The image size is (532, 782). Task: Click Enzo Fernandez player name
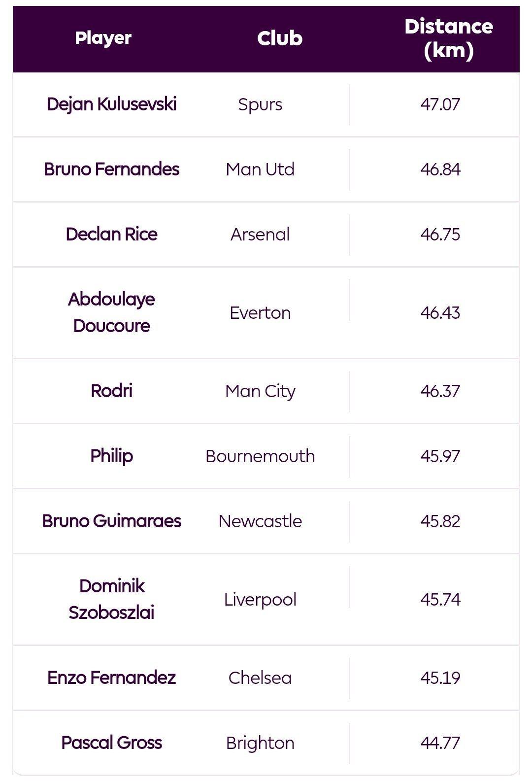click(112, 678)
